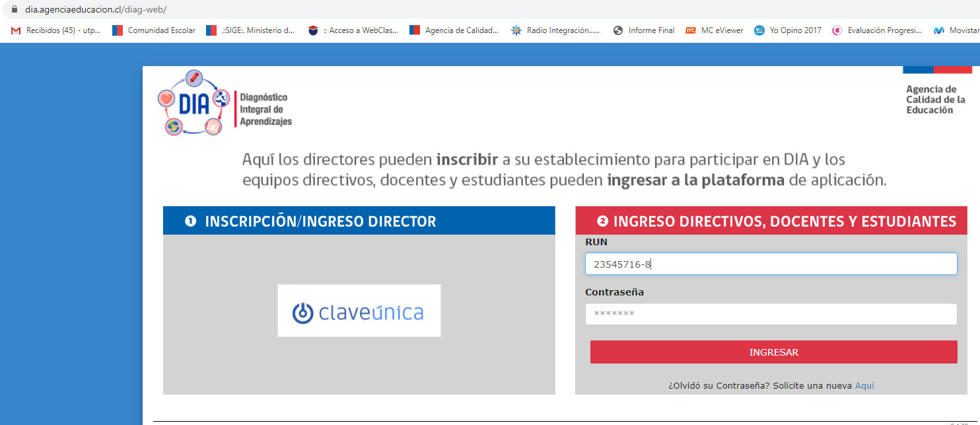Select the Ingreso Directivos, Docentes y Estudiantes header
980x425 pixels.
771,221
